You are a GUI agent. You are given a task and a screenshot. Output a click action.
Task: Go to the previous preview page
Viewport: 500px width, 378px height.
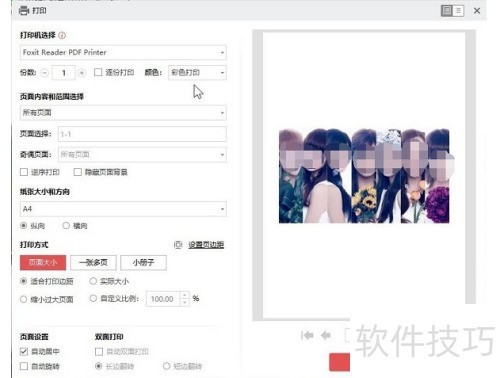[326, 335]
